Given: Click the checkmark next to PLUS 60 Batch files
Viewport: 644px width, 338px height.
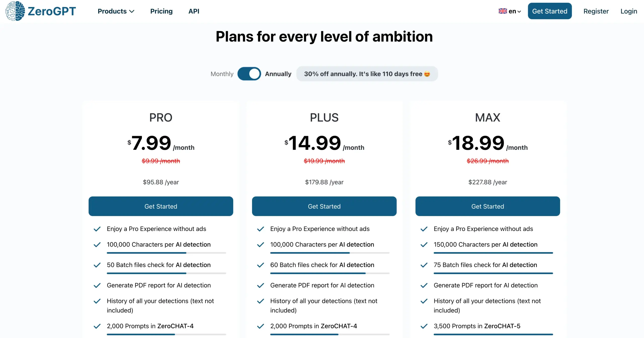Looking at the screenshot, I should tap(260, 265).
